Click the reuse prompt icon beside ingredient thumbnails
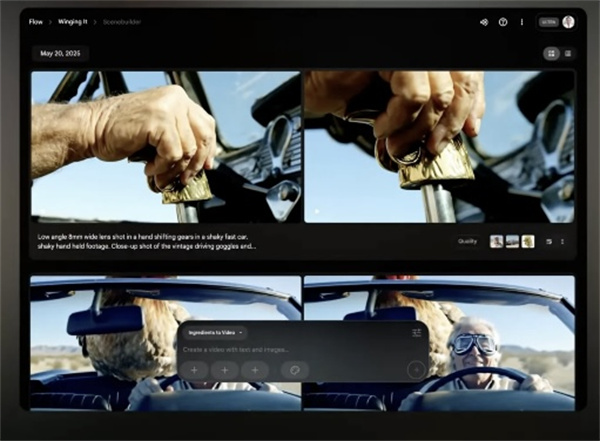Screen dimensions: 600x441 [549, 242]
